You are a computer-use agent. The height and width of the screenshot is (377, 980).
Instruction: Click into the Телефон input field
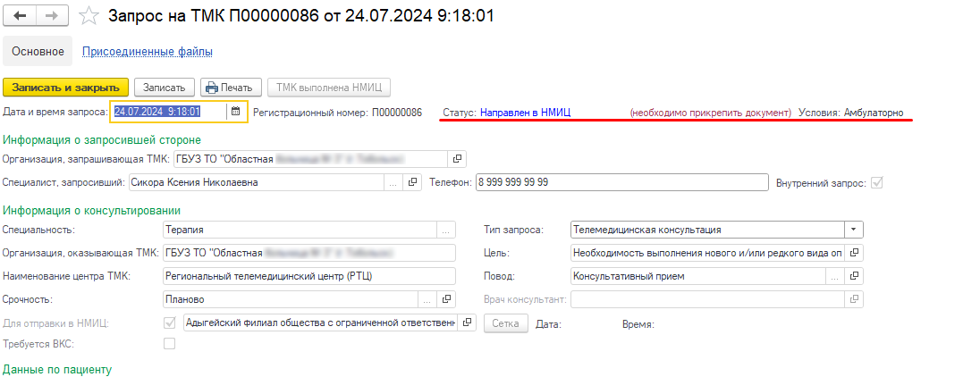click(621, 182)
